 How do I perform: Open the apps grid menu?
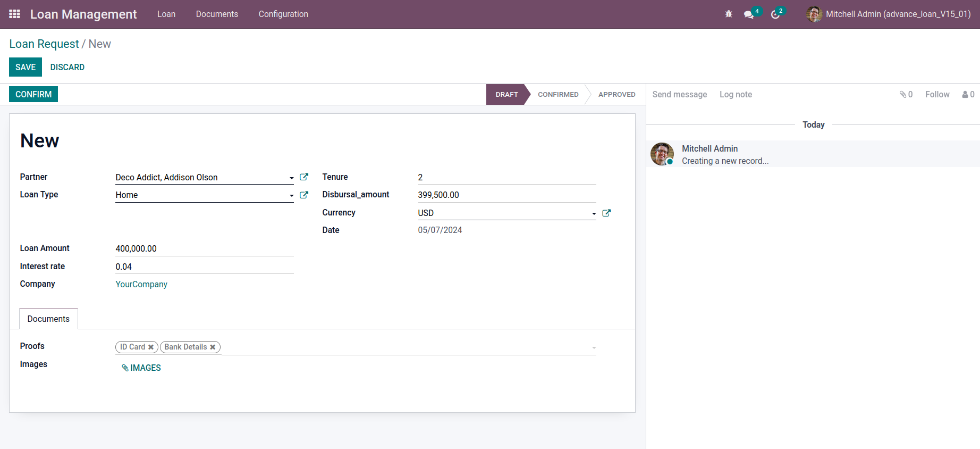pos(14,14)
